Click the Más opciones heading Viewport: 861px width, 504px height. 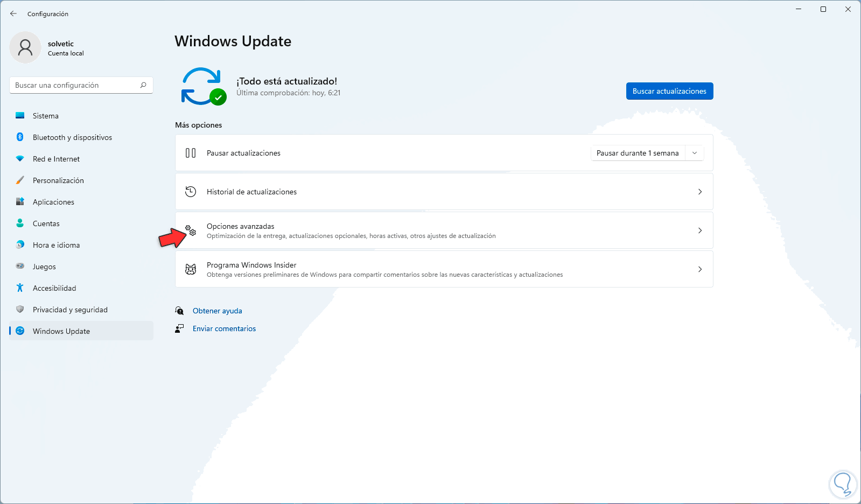(x=199, y=125)
